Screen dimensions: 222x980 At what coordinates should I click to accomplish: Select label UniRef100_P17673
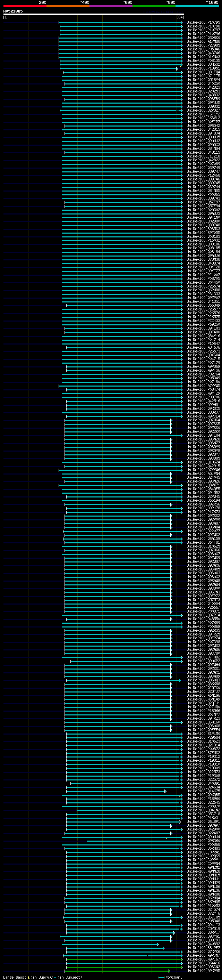coord(203,512)
